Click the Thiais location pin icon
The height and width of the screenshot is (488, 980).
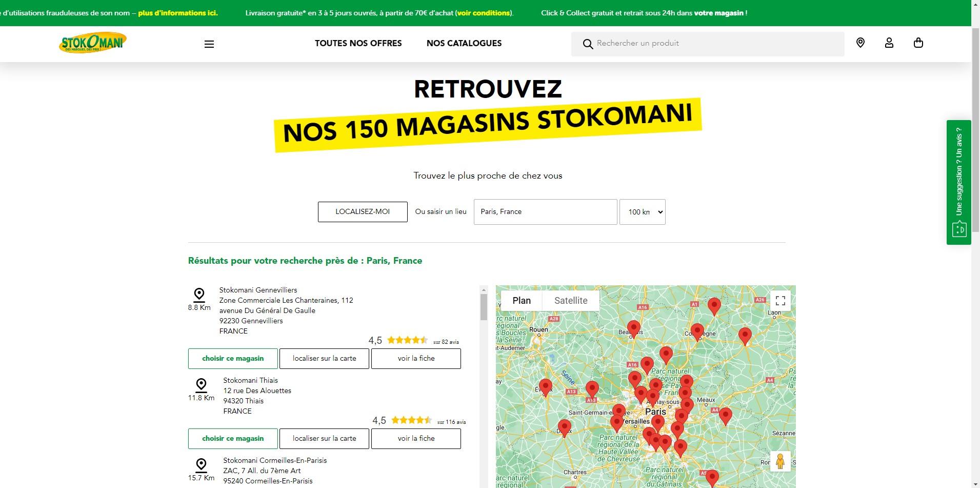coord(202,385)
